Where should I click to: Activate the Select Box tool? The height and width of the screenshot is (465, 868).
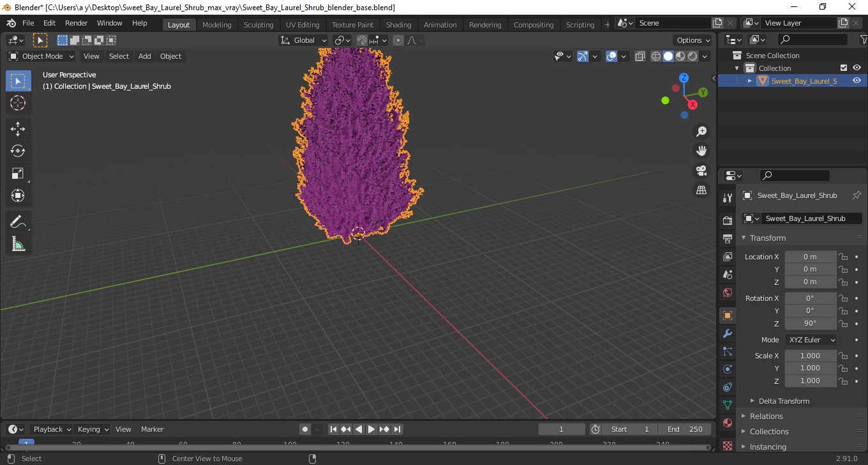coord(18,81)
